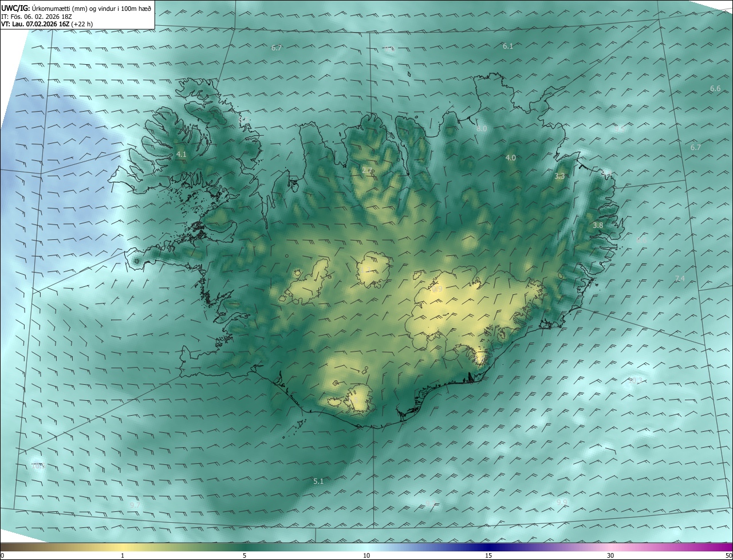Click the 4.0 value label on the map
The image size is (733, 560).
(511, 157)
